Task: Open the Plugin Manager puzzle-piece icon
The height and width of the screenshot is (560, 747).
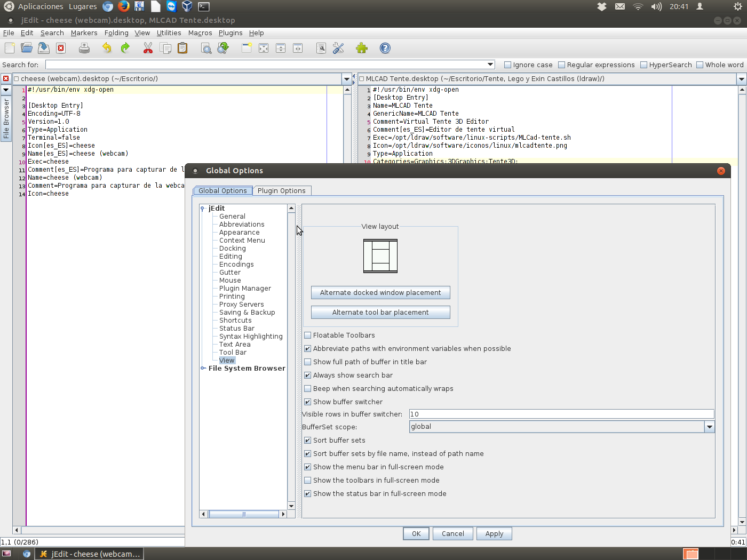Action: tap(362, 48)
